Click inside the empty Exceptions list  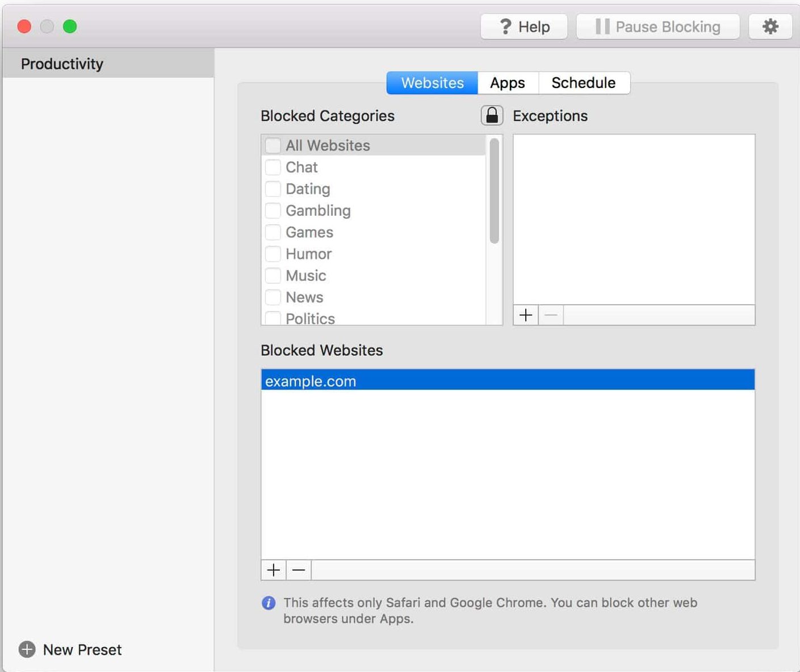tap(634, 220)
